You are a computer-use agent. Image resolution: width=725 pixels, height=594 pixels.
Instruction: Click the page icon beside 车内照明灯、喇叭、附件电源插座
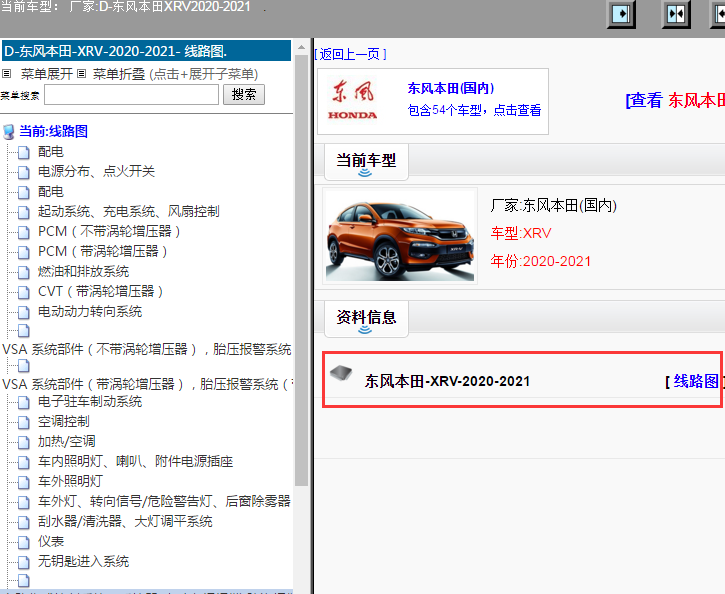coord(24,462)
